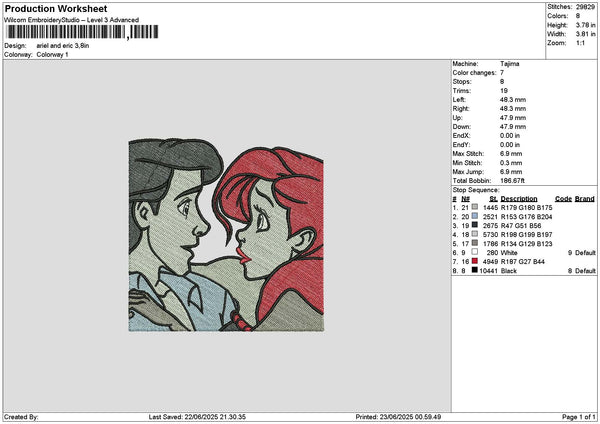Click the 'Description' column header
Image resolution: width=600 pixels, height=424 pixels.
(519, 199)
